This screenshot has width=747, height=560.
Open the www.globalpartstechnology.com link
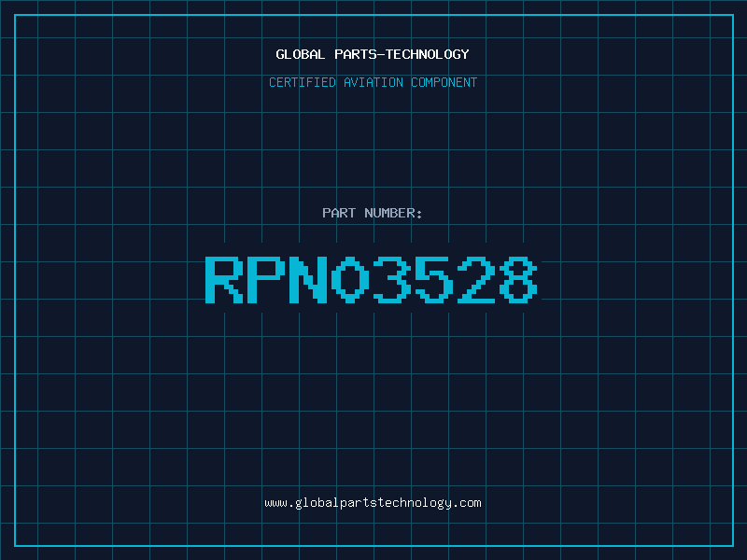pyautogui.click(x=373, y=503)
